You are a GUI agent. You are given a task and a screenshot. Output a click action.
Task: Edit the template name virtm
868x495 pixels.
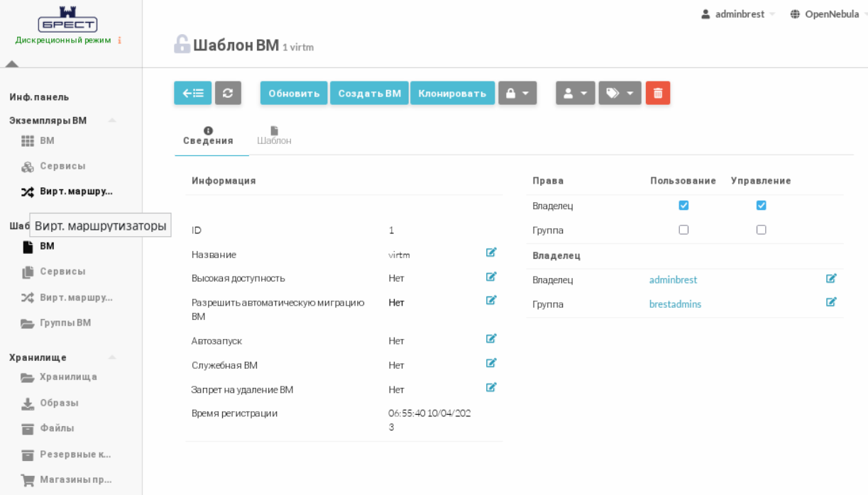[x=490, y=252]
